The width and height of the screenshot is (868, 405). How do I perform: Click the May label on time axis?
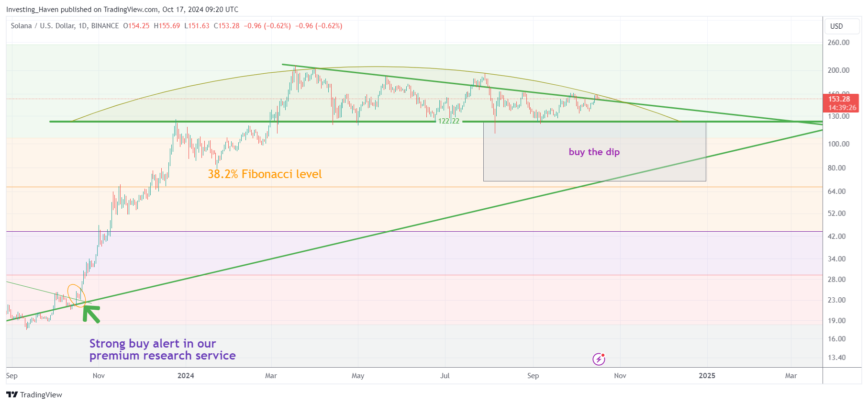358,376
